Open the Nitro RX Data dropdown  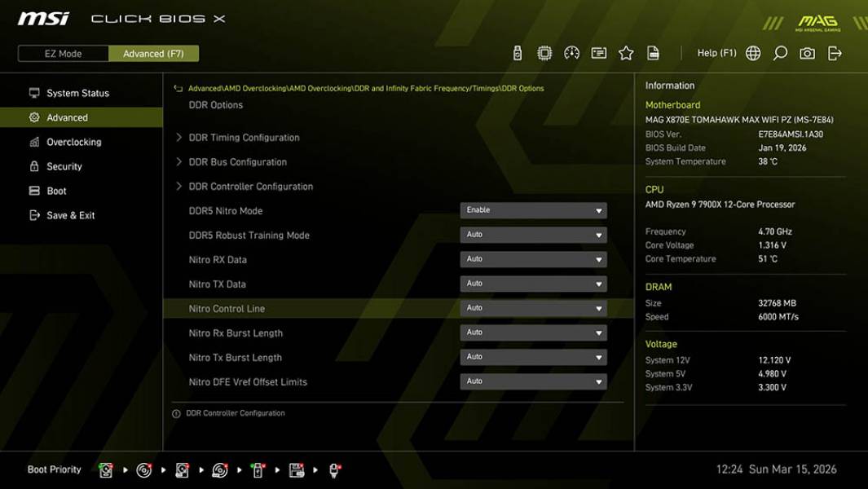(533, 259)
